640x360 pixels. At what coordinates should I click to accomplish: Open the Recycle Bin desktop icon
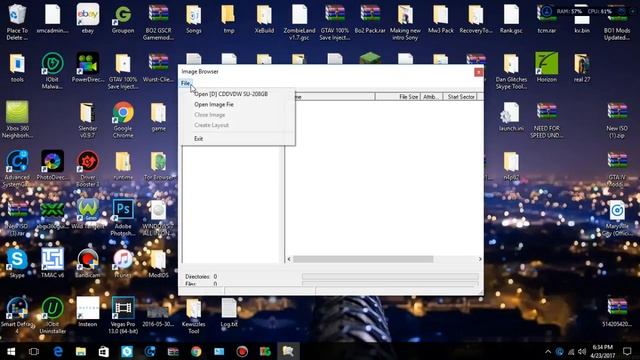coord(17,21)
